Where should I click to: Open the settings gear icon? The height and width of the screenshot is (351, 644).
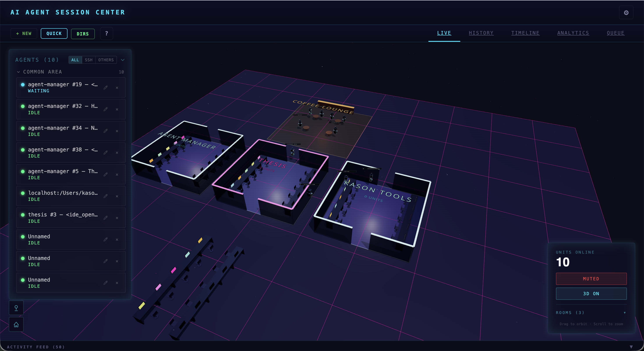point(626,12)
